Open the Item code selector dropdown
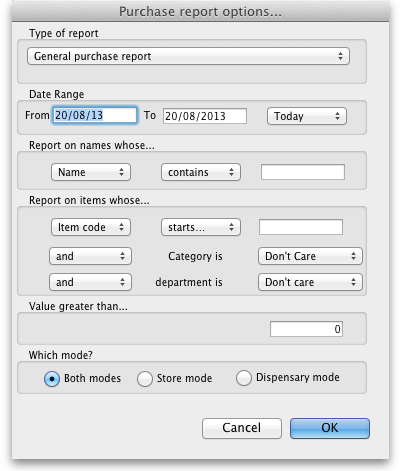The width and height of the screenshot is (401, 471). (91, 227)
